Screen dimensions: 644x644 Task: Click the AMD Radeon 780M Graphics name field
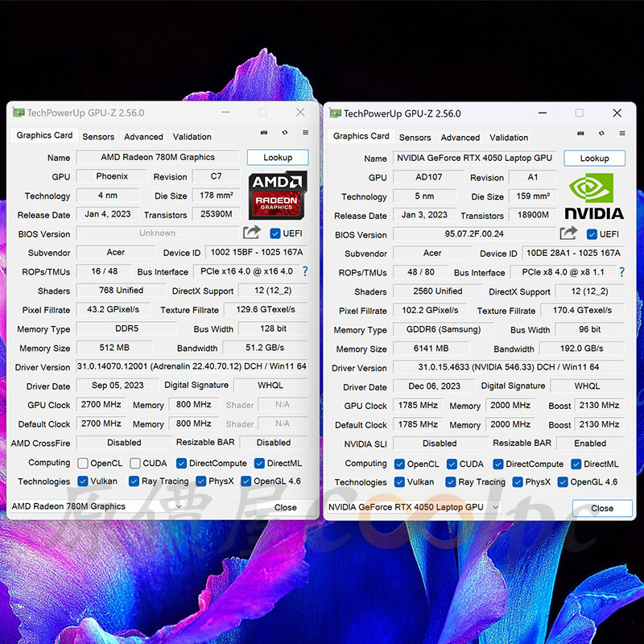click(x=158, y=157)
